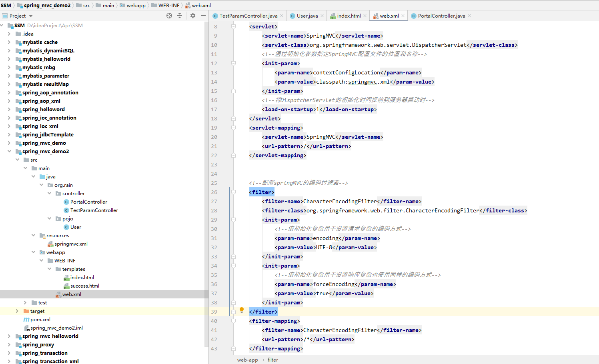The height and width of the screenshot is (364, 599).
Task: Collapse the controller package node
Action: click(x=50, y=193)
